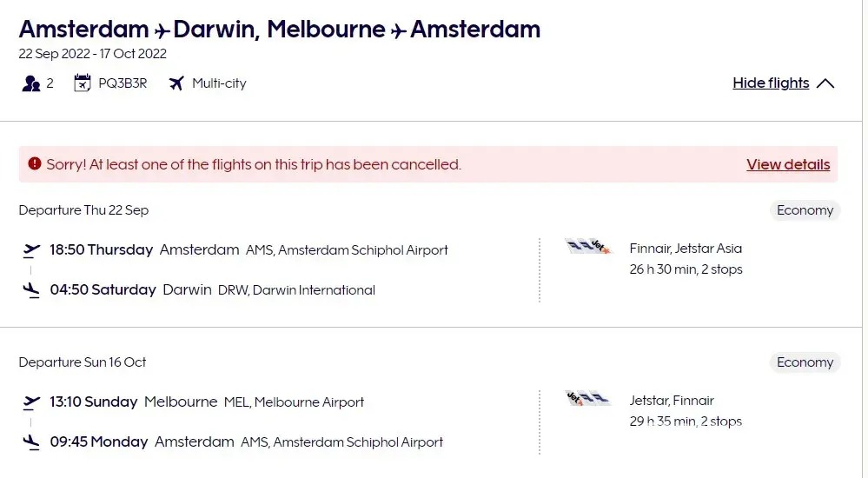This screenshot has width=868, height=478.
Task: Click the PQ3B3R booking reference
Action: pyautogui.click(x=123, y=83)
